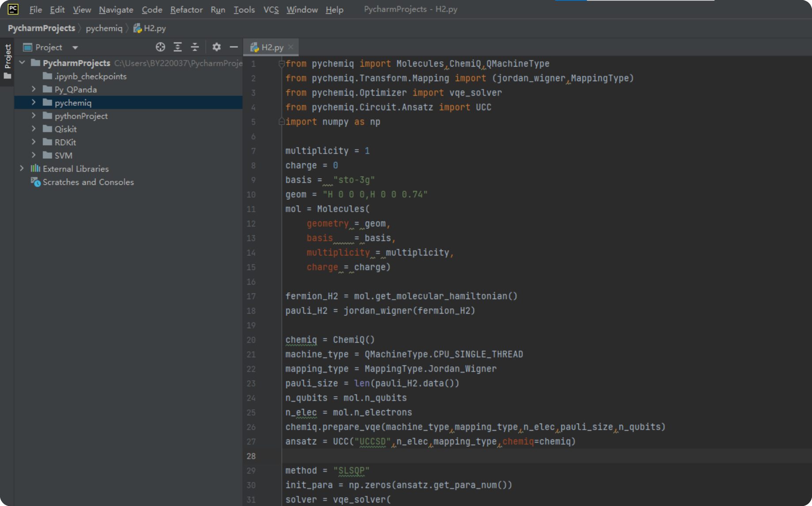Screen dimensions: 812x506
Task: Close the H2.py editor tab
Action: (x=291, y=47)
